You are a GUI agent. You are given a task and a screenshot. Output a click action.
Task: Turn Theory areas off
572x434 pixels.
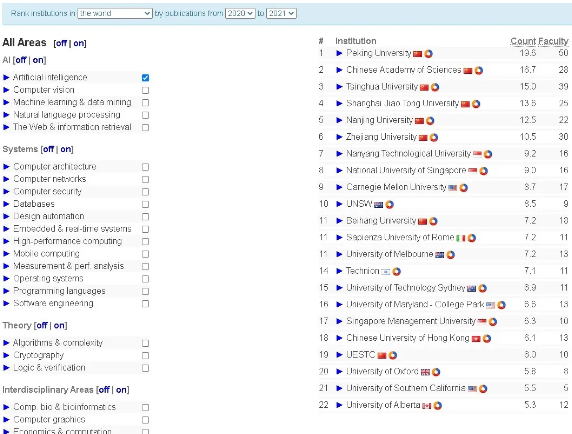tap(42, 325)
